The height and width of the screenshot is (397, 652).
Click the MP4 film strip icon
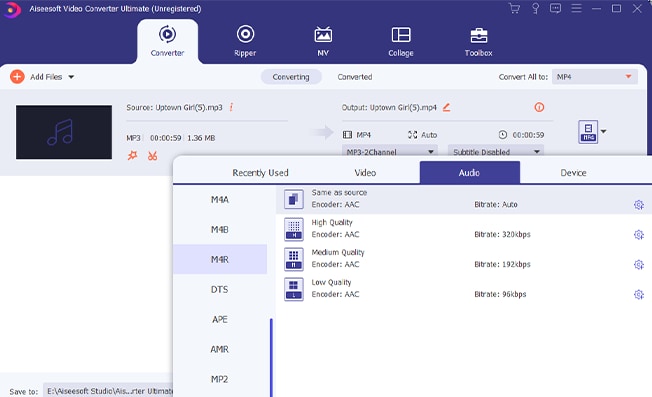347,135
